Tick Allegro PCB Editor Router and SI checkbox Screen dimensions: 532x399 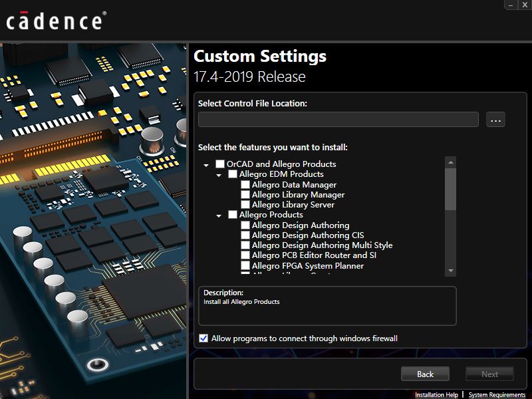click(245, 255)
